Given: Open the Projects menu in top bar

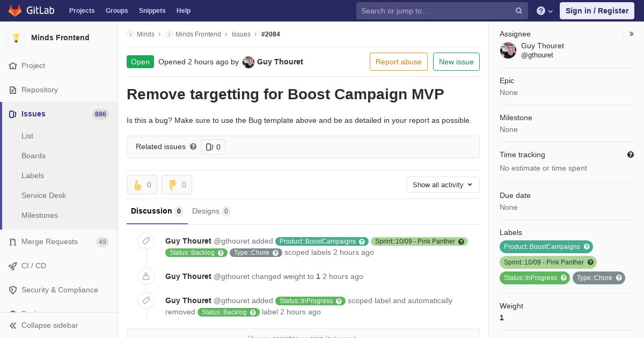Looking at the screenshot, I should tap(82, 11).
